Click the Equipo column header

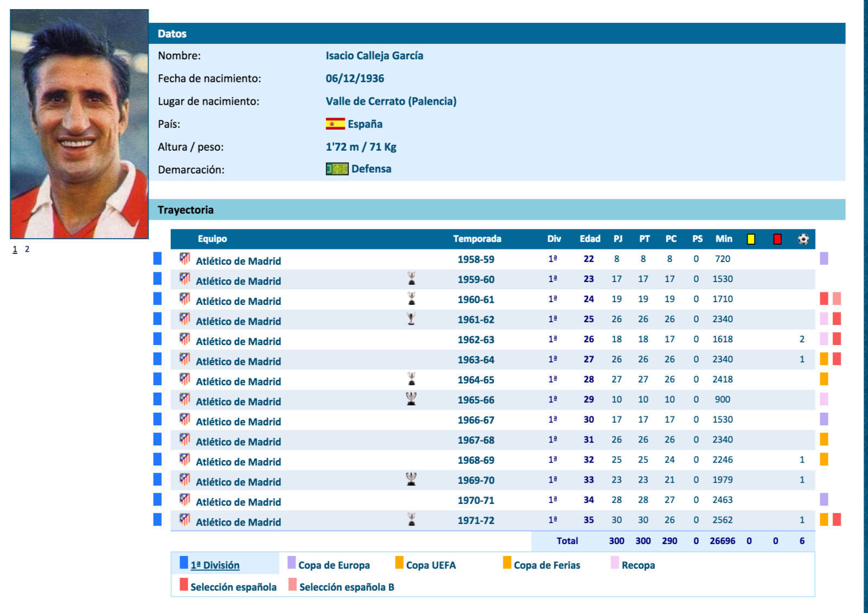point(212,239)
